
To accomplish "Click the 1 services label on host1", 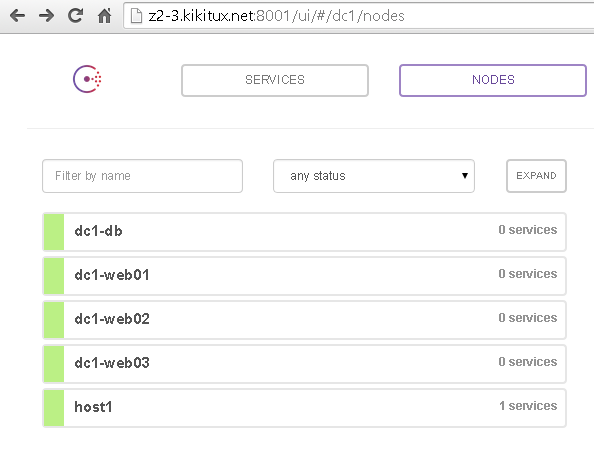I will click(528, 406).
